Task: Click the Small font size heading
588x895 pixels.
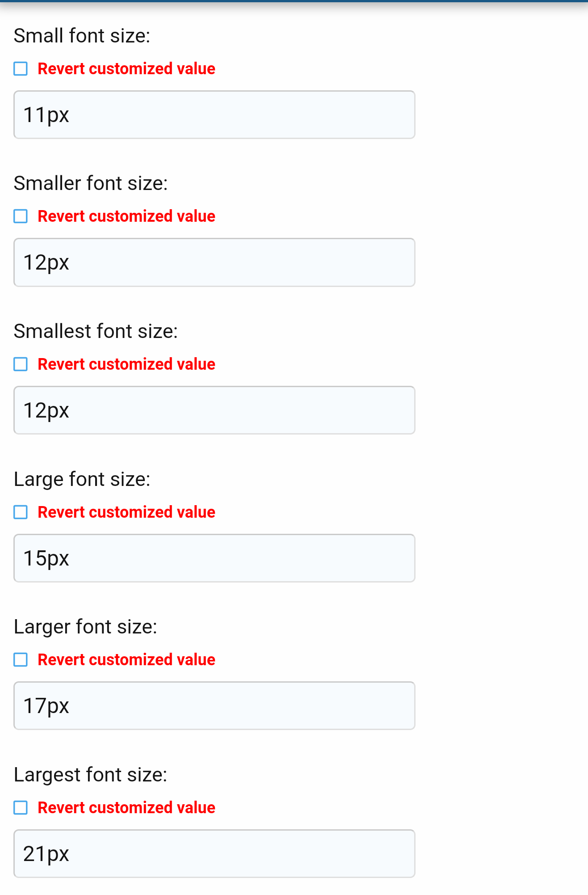Action: (82, 35)
